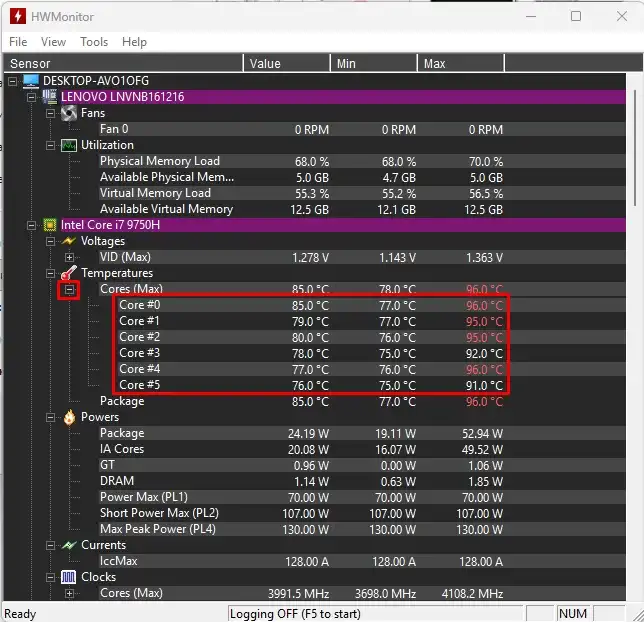The image size is (644, 622).
Task: Collapse the Utilization group
Action: click(x=51, y=145)
